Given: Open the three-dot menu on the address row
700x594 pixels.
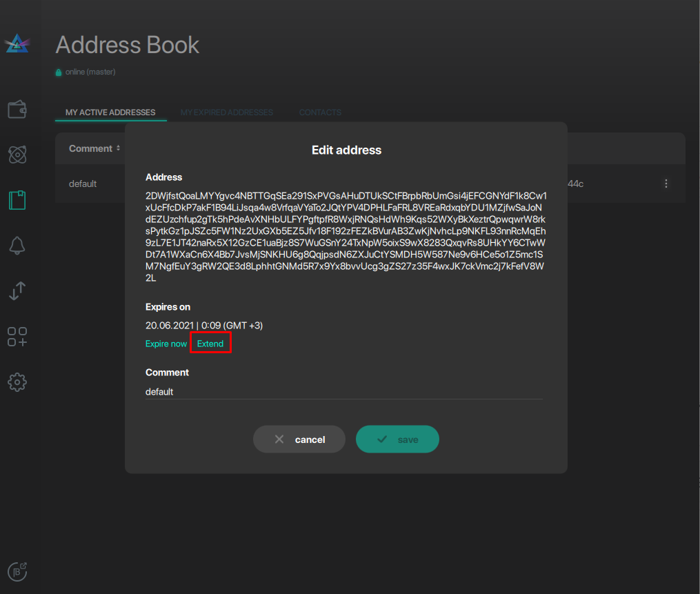Looking at the screenshot, I should pyautogui.click(x=666, y=184).
